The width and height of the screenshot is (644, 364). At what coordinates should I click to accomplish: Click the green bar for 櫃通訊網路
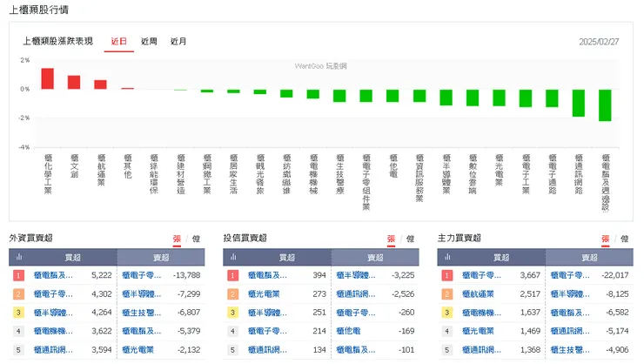point(578,103)
